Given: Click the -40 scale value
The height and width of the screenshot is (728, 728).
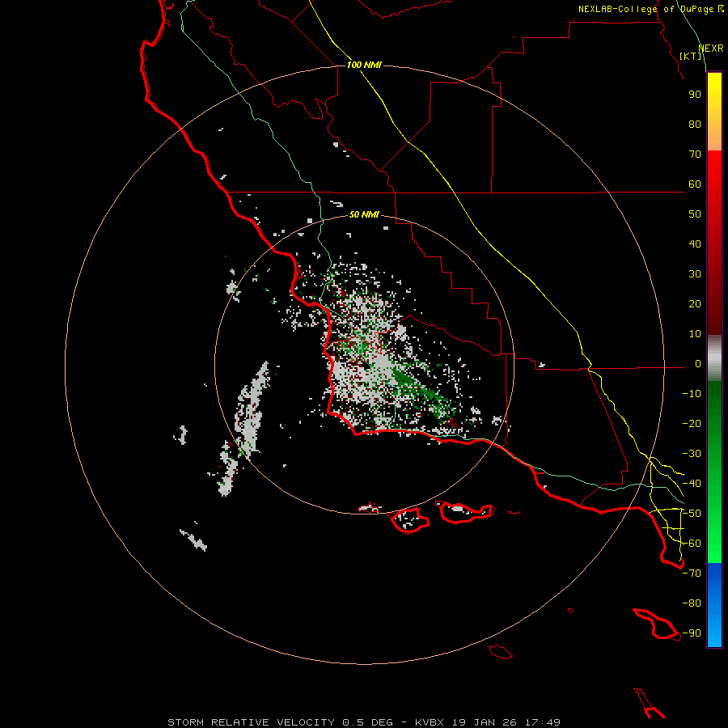Looking at the screenshot, I should 692,484.
